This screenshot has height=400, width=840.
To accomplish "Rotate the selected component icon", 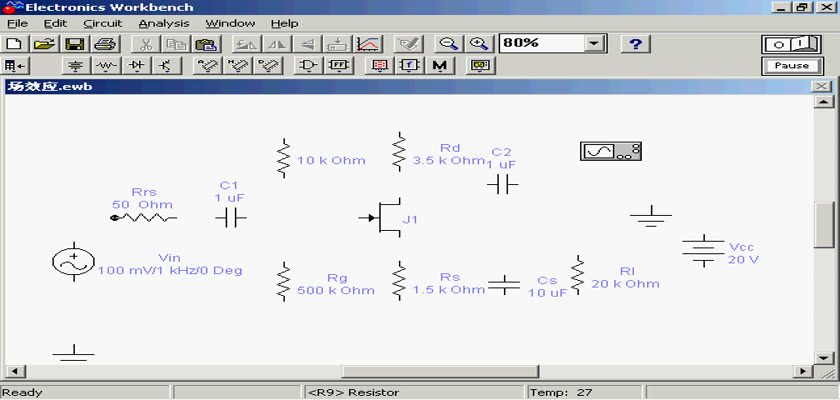I will point(246,44).
